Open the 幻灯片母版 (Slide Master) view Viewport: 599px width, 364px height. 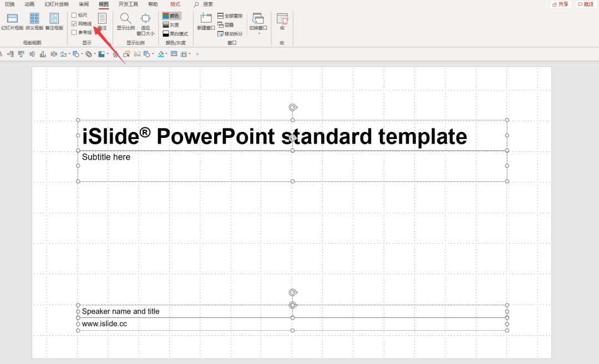[x=12, y=21]
